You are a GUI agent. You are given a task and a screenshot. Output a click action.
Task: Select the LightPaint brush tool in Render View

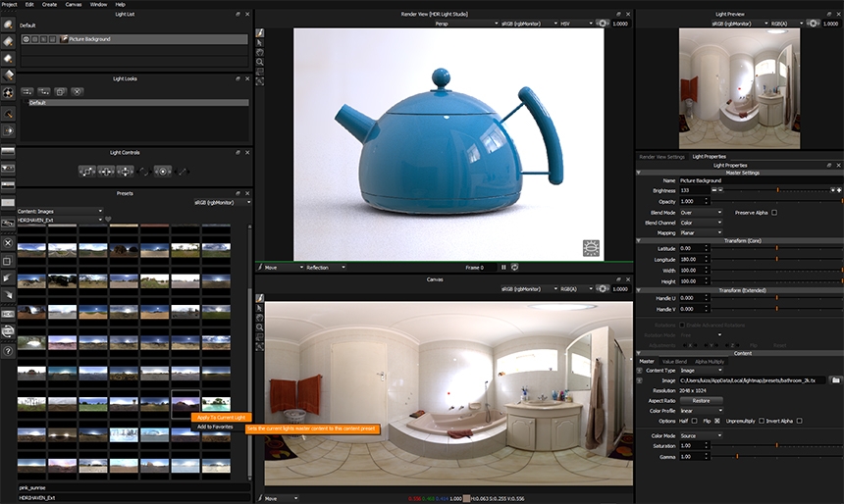tap(260, 32)
